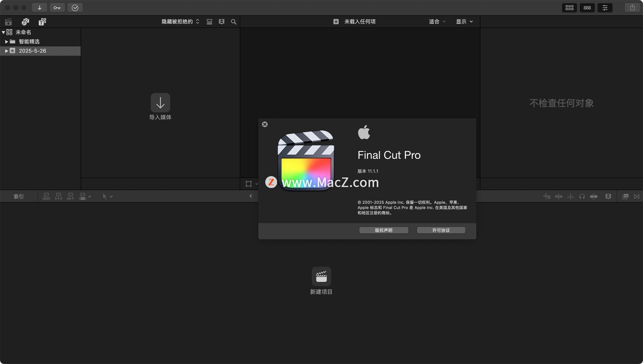Viewport: 643px width, 364px height.
Task: Open the edit mode chevron dropdown
Action: point(90,197)
